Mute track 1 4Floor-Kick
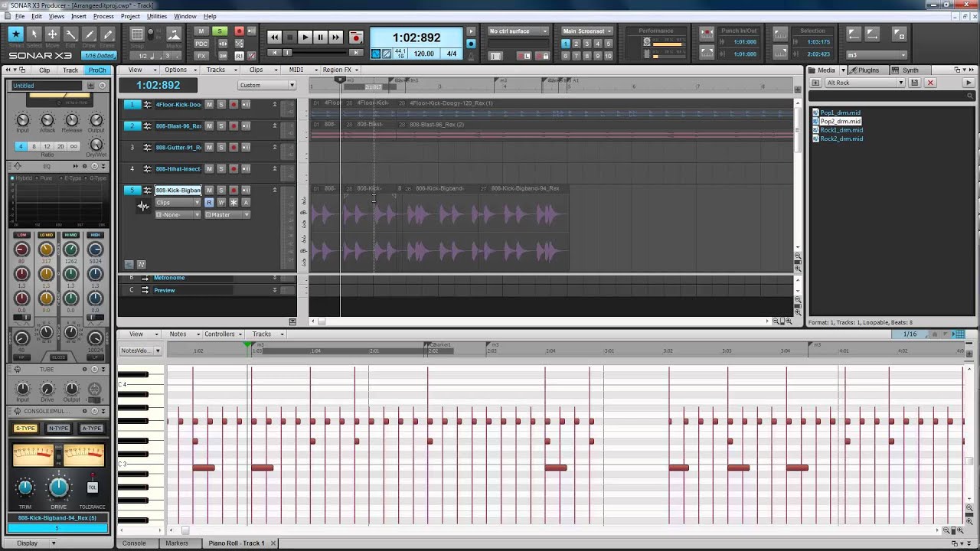This screenshot has width=980, height=551. tap(209, 105)
